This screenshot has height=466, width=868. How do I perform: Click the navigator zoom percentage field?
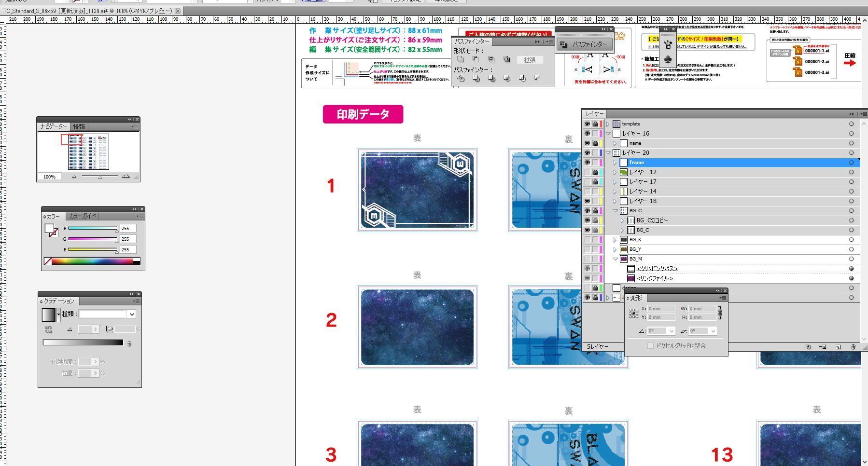coord(49,177)
